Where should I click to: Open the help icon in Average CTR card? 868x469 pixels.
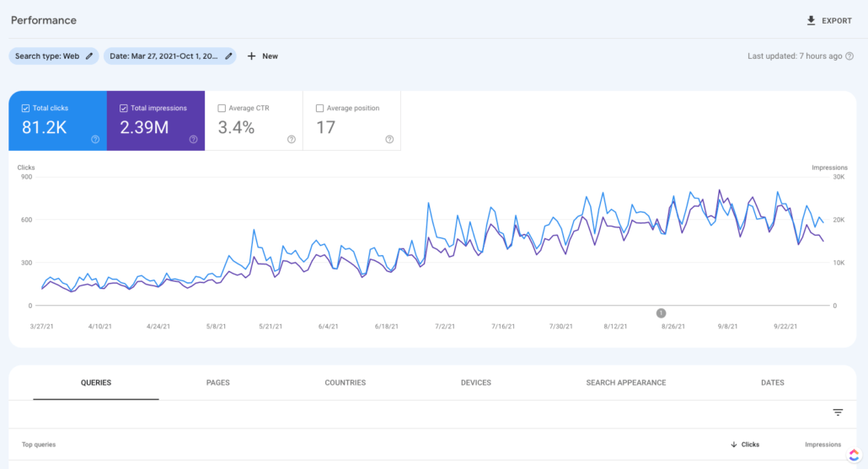tap(292, 140)
